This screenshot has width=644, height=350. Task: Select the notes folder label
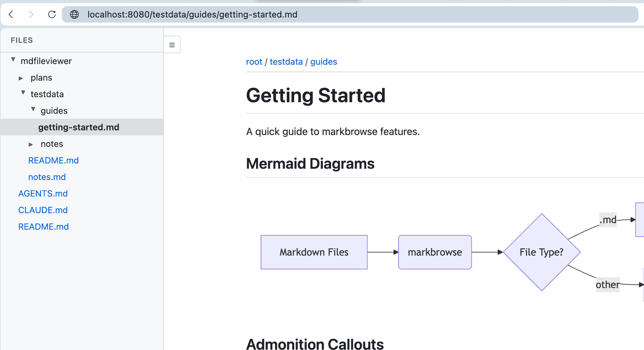pos(52,144)
